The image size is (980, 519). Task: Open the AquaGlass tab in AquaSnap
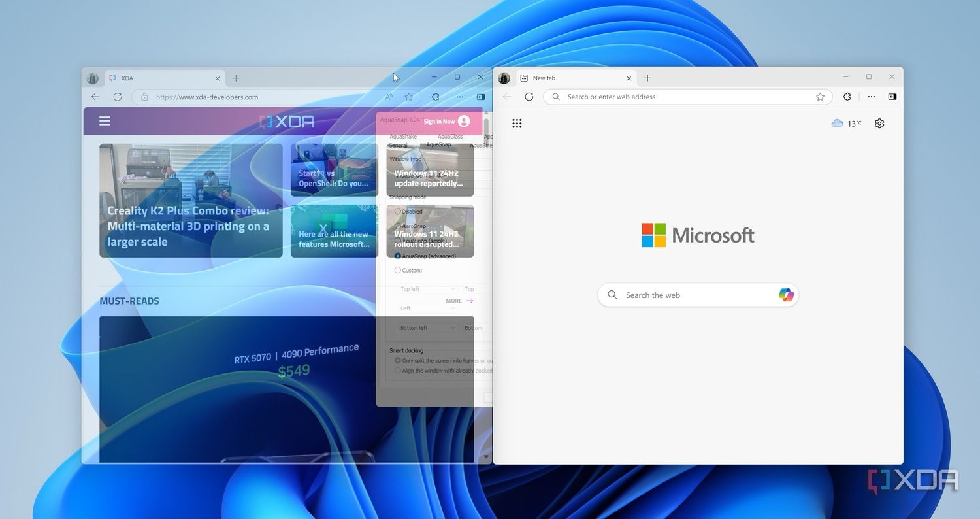tap(450, 137)
